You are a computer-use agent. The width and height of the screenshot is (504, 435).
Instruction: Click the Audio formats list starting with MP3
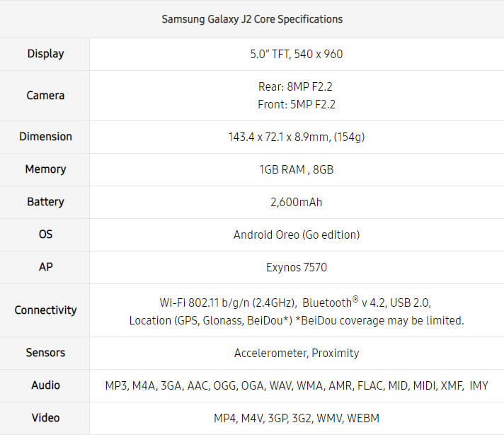click(297, 385)
